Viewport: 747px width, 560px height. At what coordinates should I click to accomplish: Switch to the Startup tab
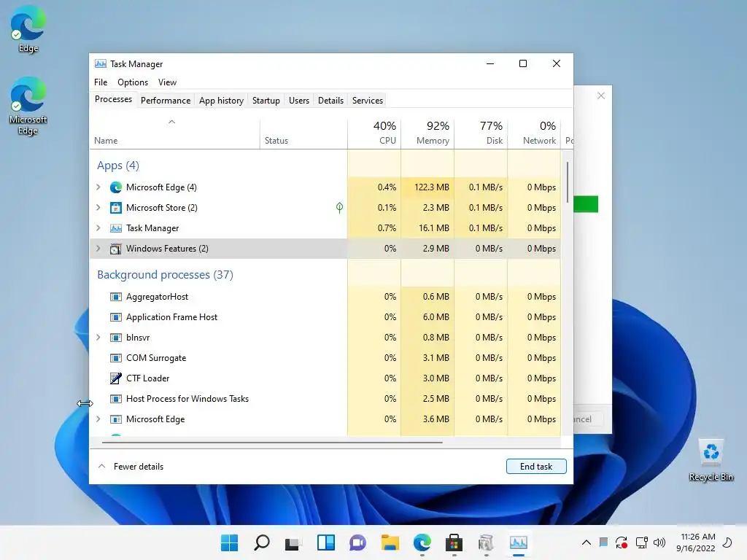pos(266,101)
